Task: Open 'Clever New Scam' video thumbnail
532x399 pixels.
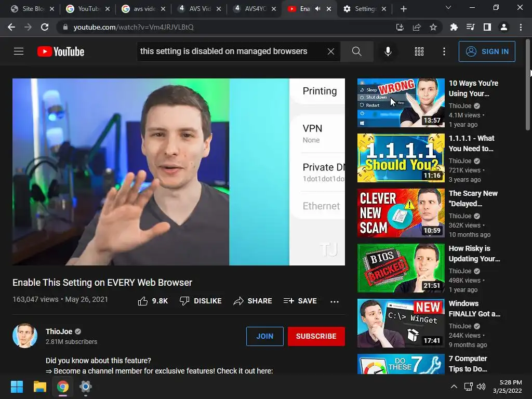Action: click(x=401, y=212)
